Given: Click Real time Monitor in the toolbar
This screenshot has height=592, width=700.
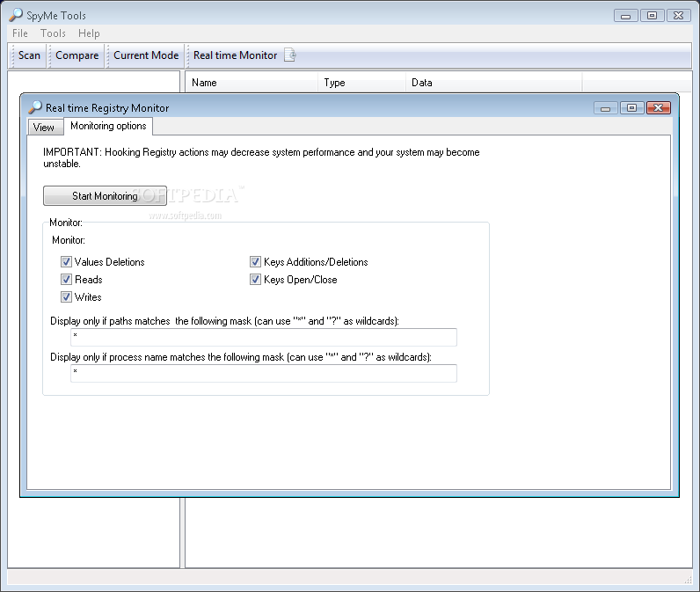Looking at the screenshot, I should click(236, 55).
